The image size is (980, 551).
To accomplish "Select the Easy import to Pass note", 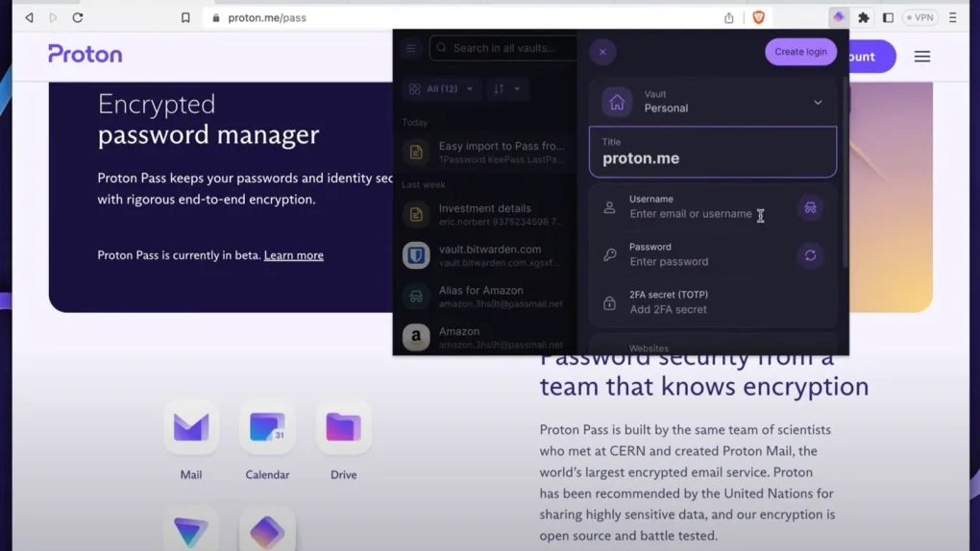I will tap(483, 152).
